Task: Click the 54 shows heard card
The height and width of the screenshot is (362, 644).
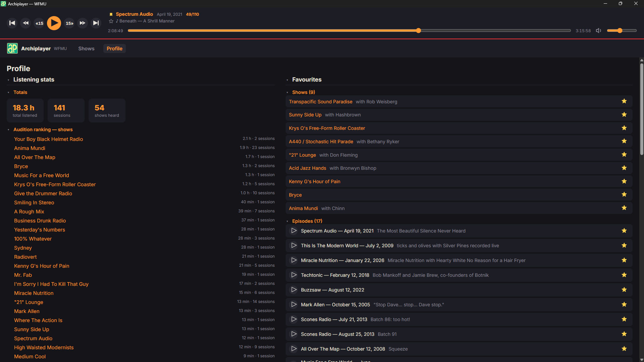Action: pos(107,111)
